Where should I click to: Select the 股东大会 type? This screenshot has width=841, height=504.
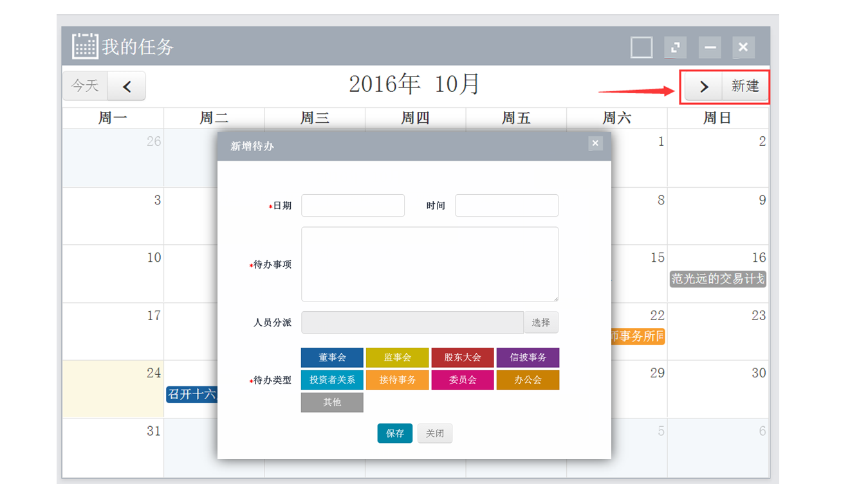click(463, 357)
